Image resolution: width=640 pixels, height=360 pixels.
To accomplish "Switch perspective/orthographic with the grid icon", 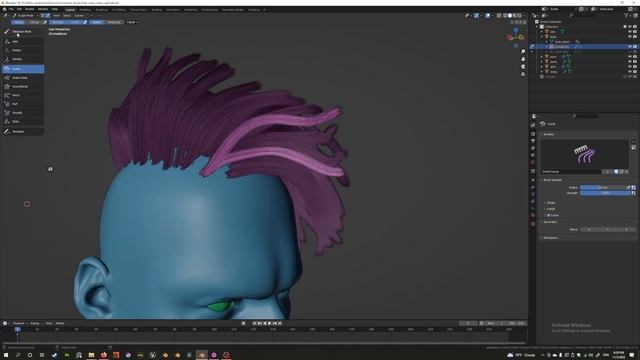I will (x=523, y=74).
